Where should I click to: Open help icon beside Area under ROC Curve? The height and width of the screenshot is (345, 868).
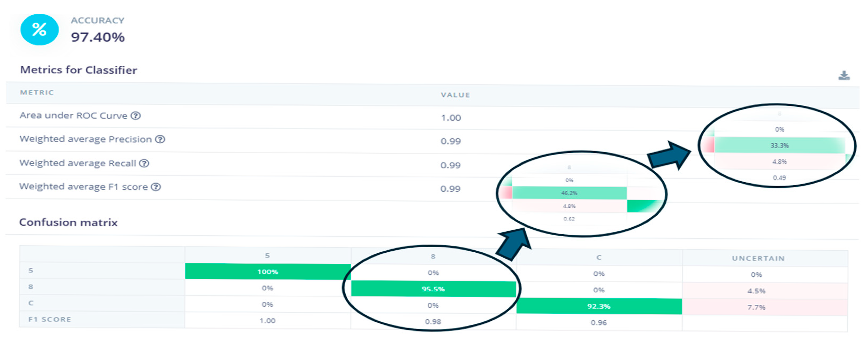[135, 116]
